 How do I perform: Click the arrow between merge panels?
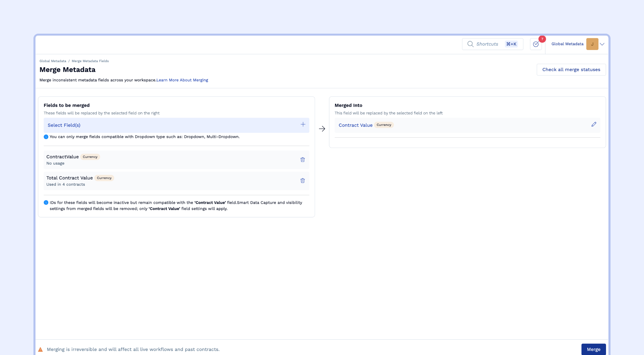[x=322, y=129]
